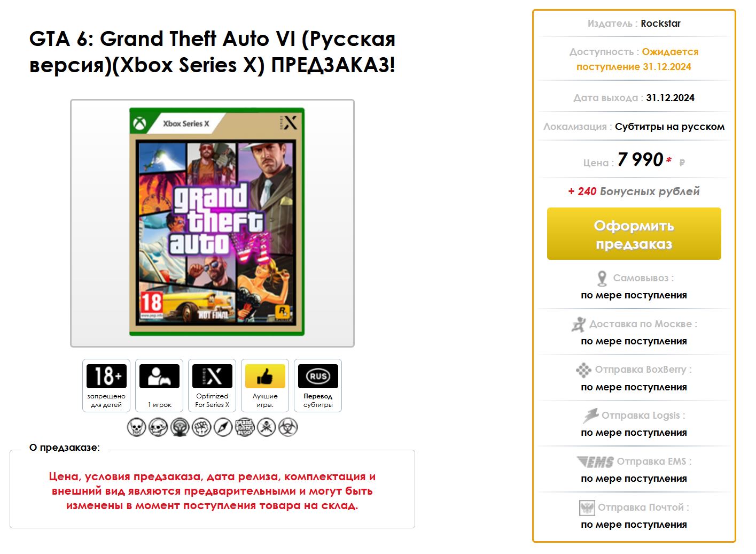Open the Rockstar publisher link
Screen dimensions: 756x554
coord(660,24)
